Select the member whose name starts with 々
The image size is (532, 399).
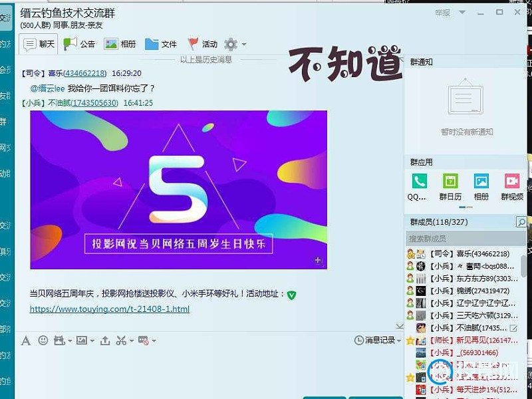463,266
